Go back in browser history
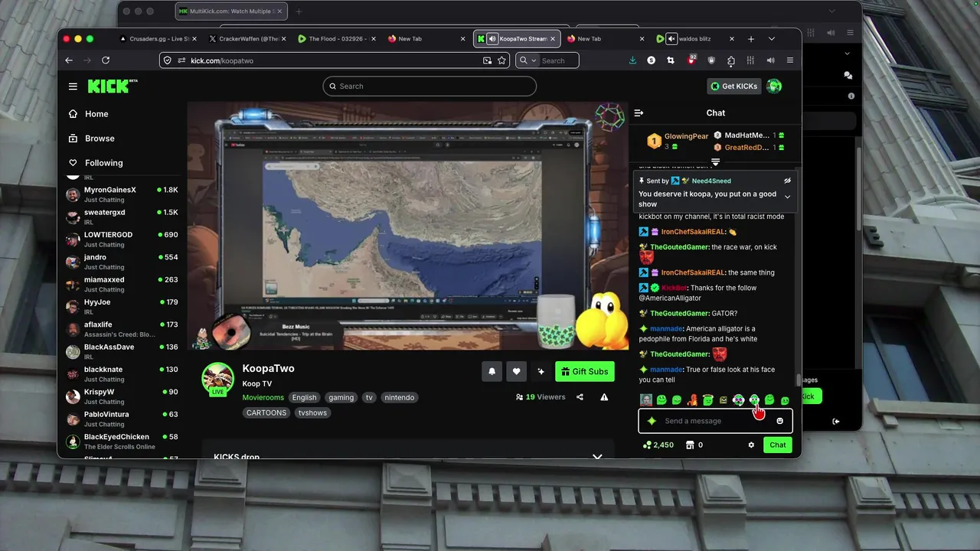 pos(69,60)
